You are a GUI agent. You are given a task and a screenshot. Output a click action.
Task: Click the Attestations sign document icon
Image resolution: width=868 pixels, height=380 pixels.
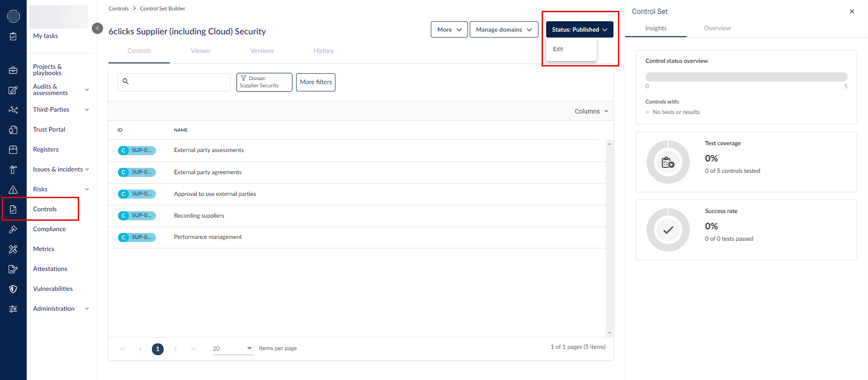[13, 269]
